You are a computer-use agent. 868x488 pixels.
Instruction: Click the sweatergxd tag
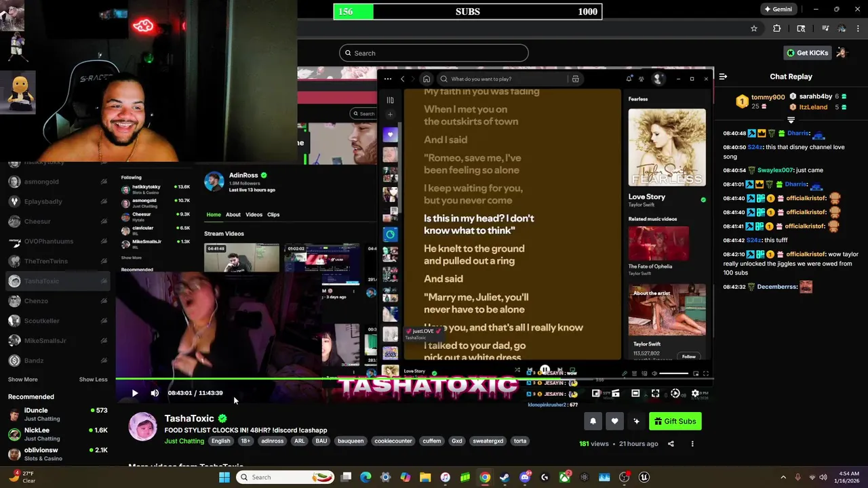[x=488, y=441]
